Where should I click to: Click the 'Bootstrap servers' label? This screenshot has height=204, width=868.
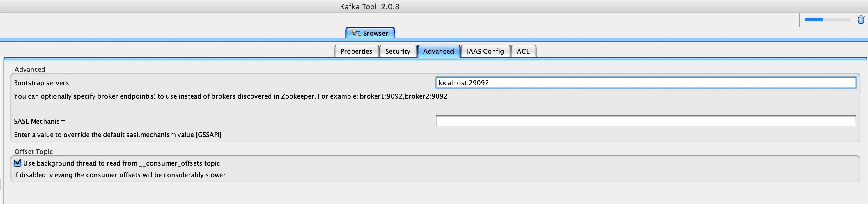pos(41,83)
